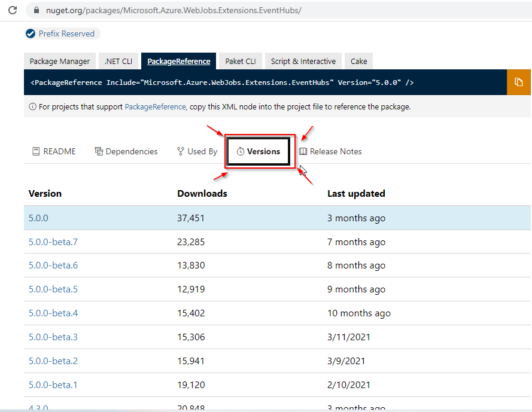Viewport: 532px width, 412px height.
Task: Click the 2/10/2021 date cell
Action: (x=349, y=384)
